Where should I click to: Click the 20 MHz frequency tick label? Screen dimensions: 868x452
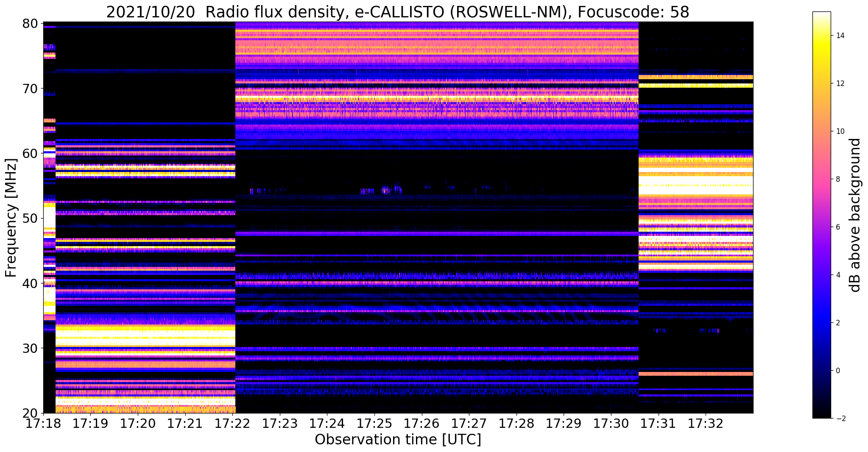pos(30,413)
